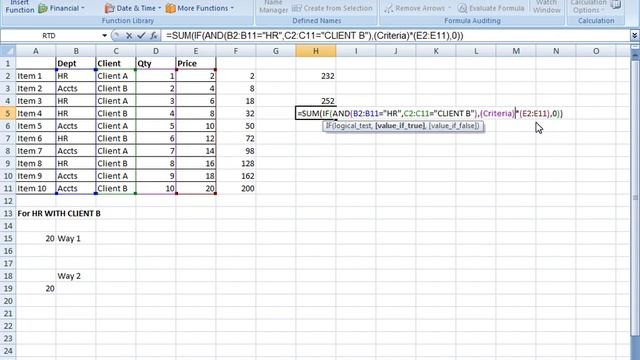Click the "For HR WITH CLIENT B" cell

coord(59,213)
